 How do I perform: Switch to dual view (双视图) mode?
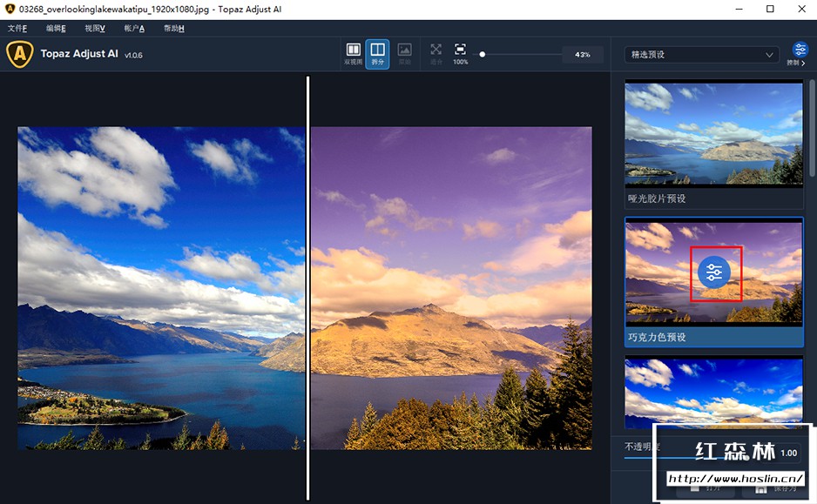click(353, 54)
